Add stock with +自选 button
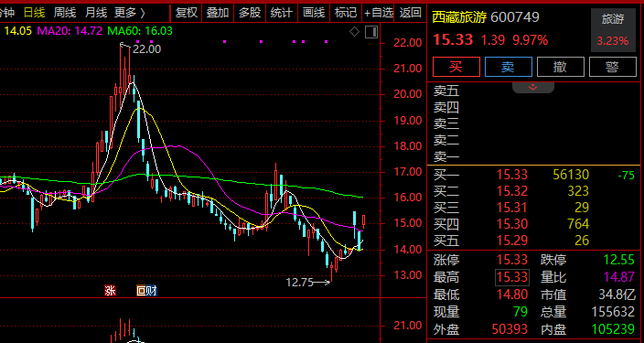The image size is (644, 343). coord(379,13)
